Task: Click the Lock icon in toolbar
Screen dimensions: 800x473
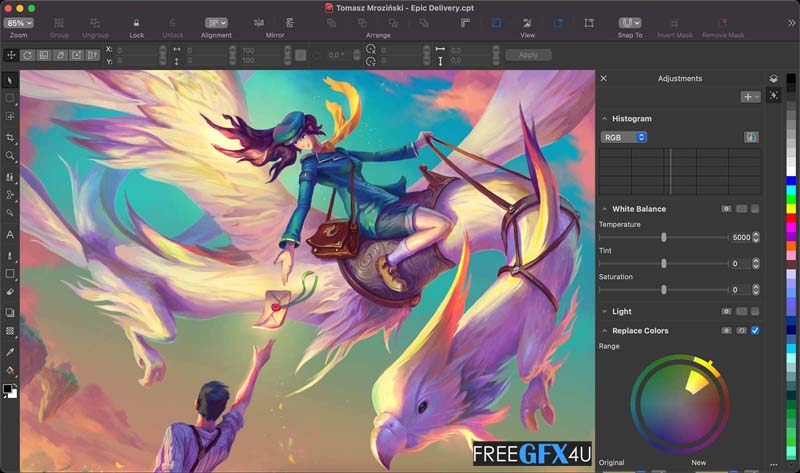Action: [136, 23]
